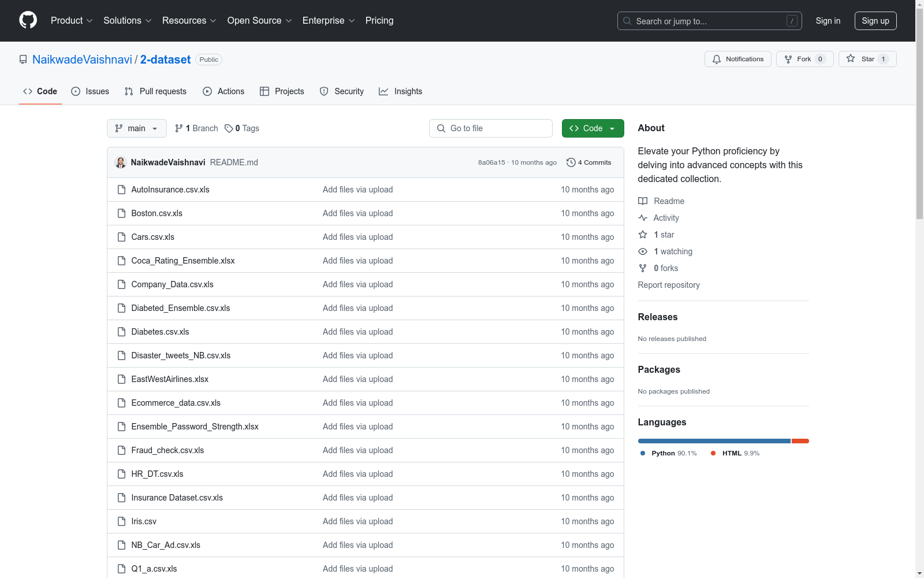Click the Python 90.1% language legend
The width and height of the screenshot is (924, 578).
pyautogui.click(x=669, y=453)
